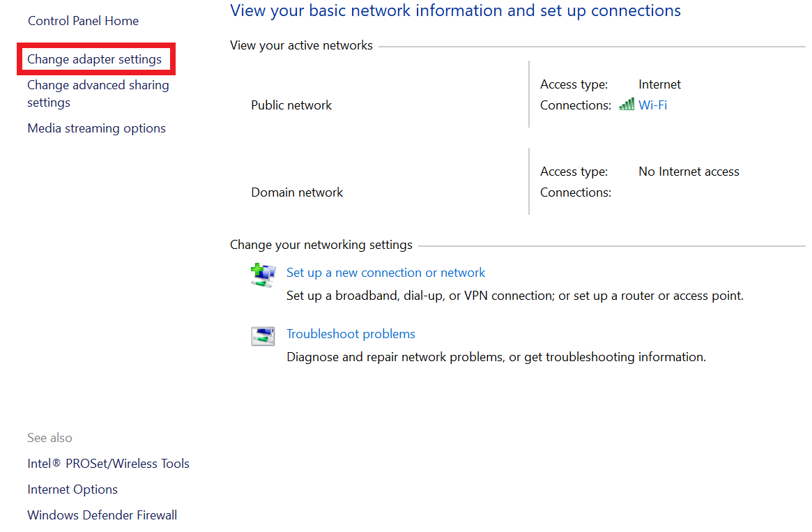Click the Wi-Fi signal strength bars icon
This screenshot has width=812, height=532.
click(x=626, y=105)
